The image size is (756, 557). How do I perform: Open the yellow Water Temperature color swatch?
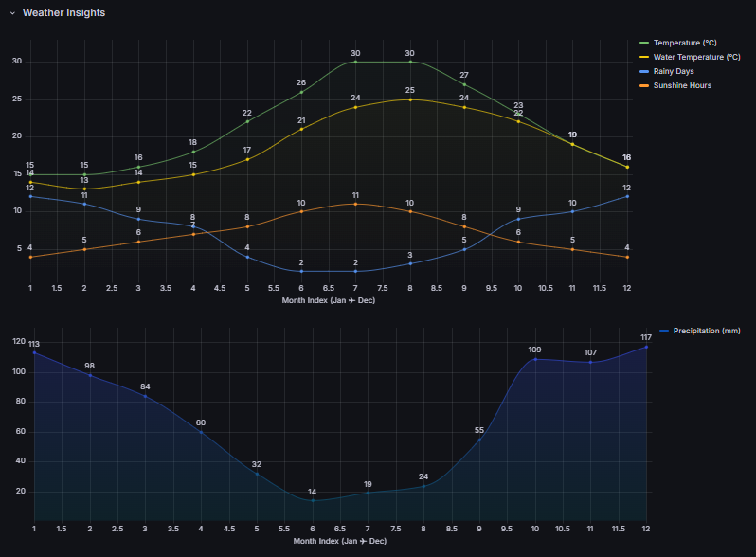(x=644, y=57)
